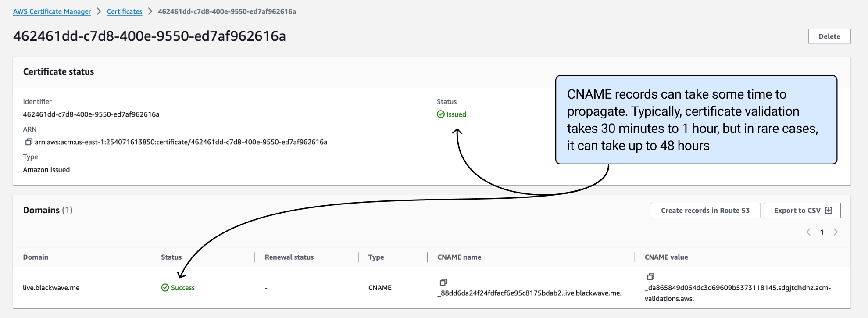The height and width of the screenshot is (318, 868).
Task: Copy the CNAME value icon
Action: click(x=650, y=276)
